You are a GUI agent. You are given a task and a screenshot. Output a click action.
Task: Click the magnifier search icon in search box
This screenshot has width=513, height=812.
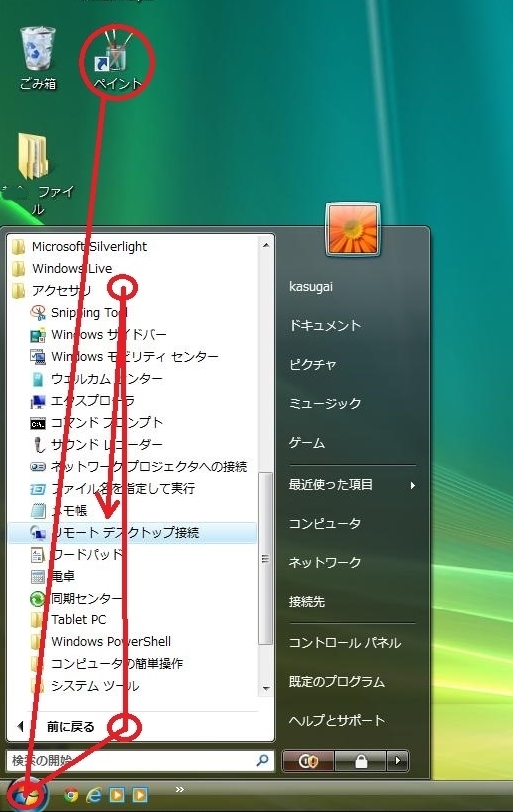tap(262, 760)
